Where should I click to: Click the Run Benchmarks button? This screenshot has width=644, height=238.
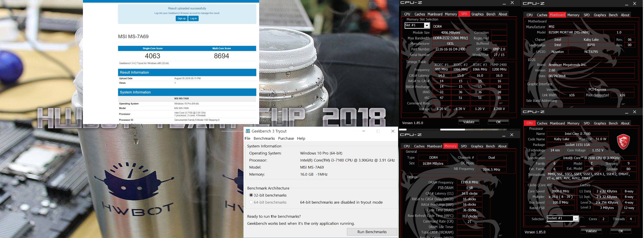point(372,232)
